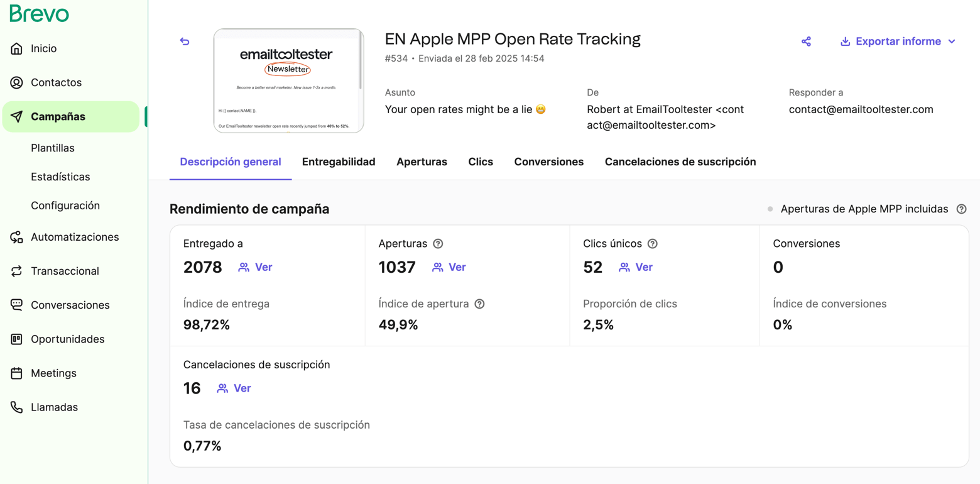
Task: Click the unsubscribe rate 0,77%
Action: coord(202,446)
